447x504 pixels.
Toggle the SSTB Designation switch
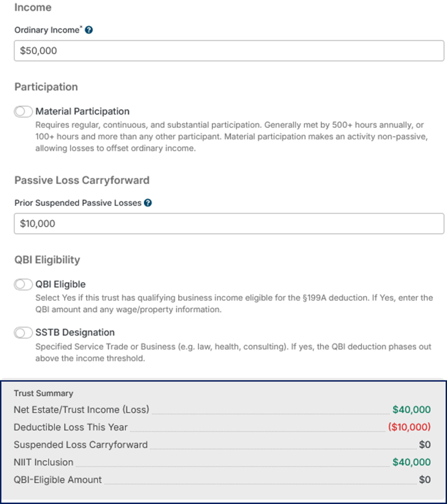[23, 333]
